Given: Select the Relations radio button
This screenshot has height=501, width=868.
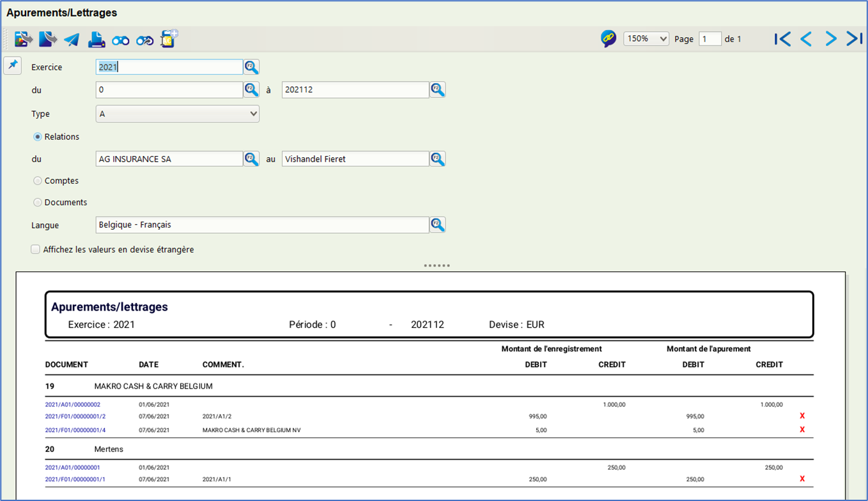Looking at the screenshot, I should pos(38,137).
